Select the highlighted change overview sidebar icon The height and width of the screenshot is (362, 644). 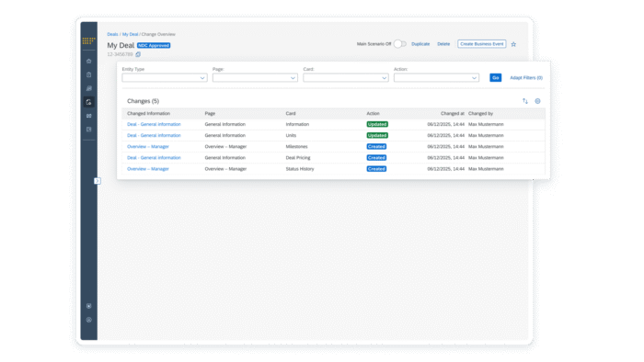(88, 102)
